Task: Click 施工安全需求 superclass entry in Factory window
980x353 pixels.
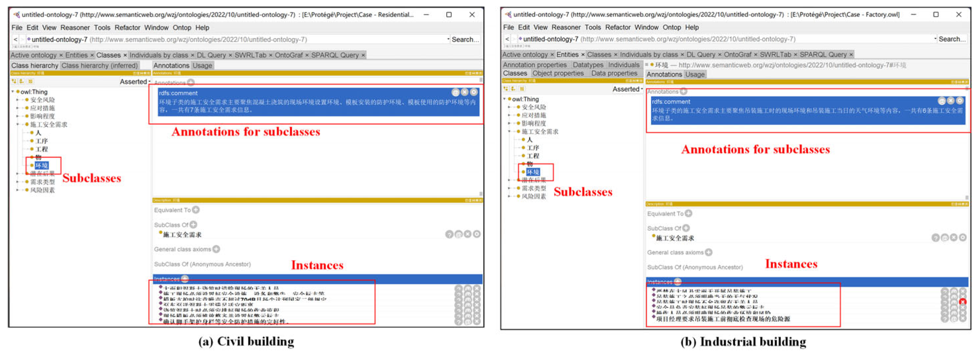Action: [x=675, y=238]
